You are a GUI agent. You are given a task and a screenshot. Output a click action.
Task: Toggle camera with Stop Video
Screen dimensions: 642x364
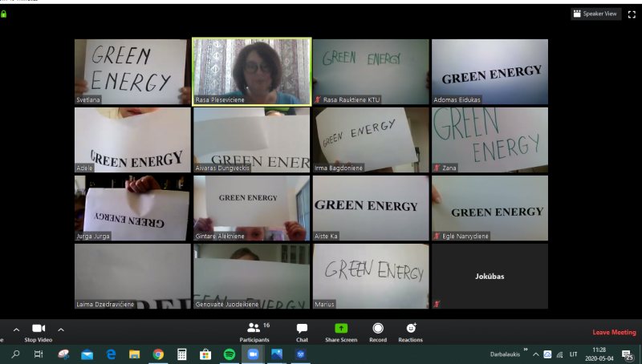38,332
